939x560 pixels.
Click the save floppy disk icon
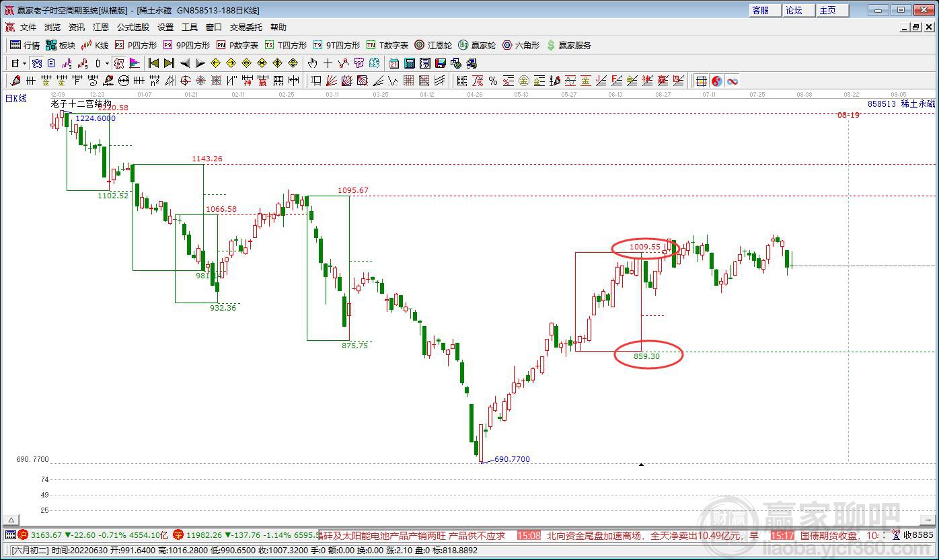click(441, 63)
